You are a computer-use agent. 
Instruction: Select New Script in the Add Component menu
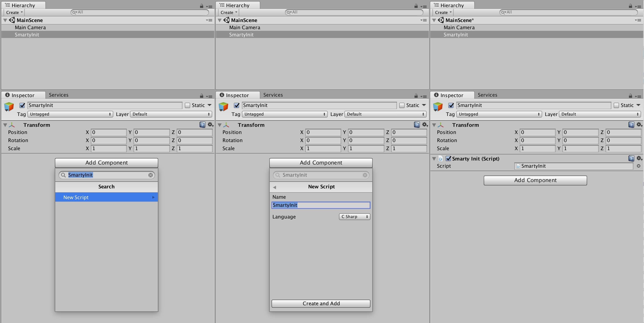106,197
